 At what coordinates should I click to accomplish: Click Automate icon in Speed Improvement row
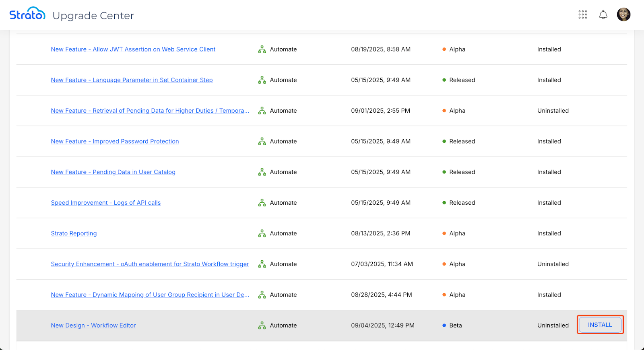click(262, 203)
